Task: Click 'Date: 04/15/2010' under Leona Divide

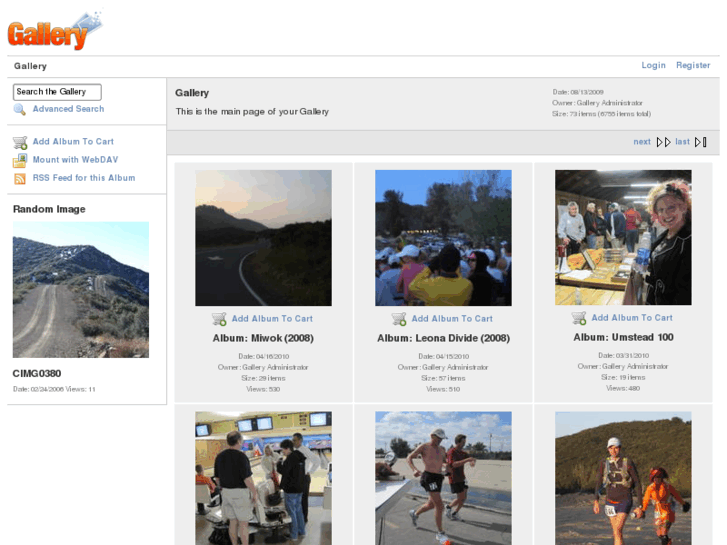Action: pos(443,357)
